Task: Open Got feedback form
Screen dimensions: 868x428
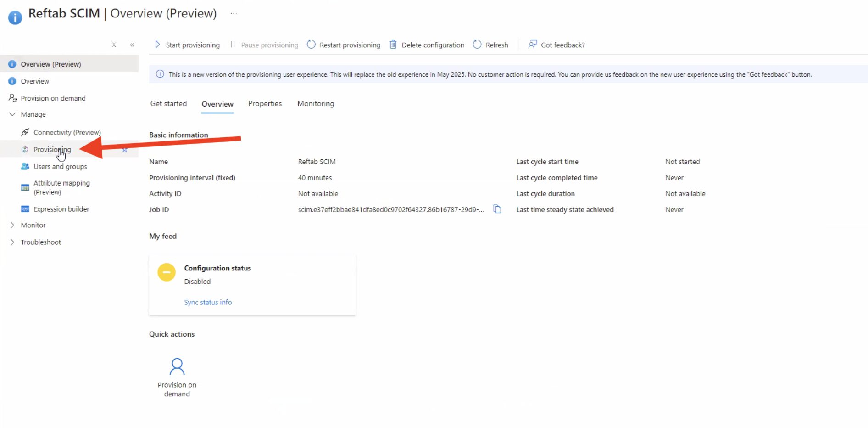Action: pyautogui.click(x=556, y=45)
